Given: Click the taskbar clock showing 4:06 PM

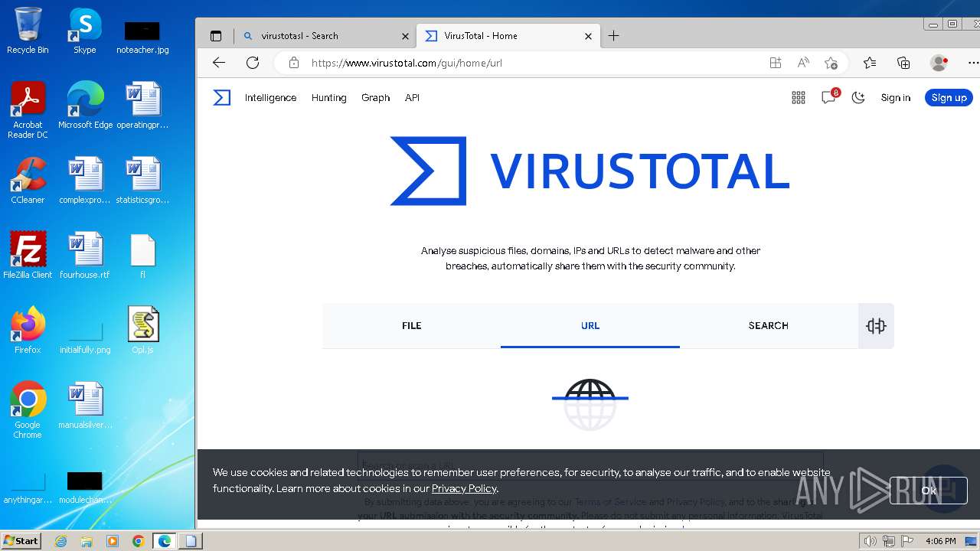Looking at the screenshot, I should coord(940,541).
